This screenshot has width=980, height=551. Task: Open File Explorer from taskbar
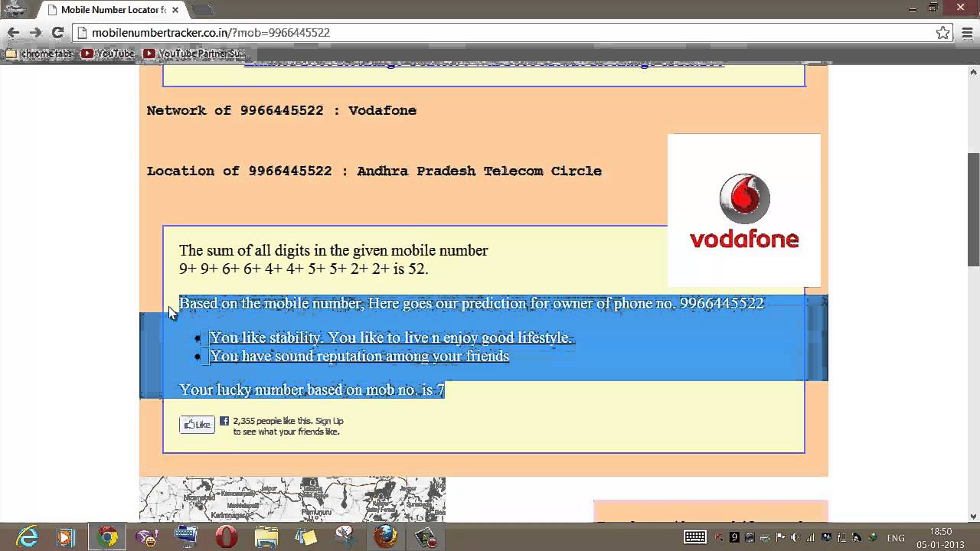click(x=266, y=537)
